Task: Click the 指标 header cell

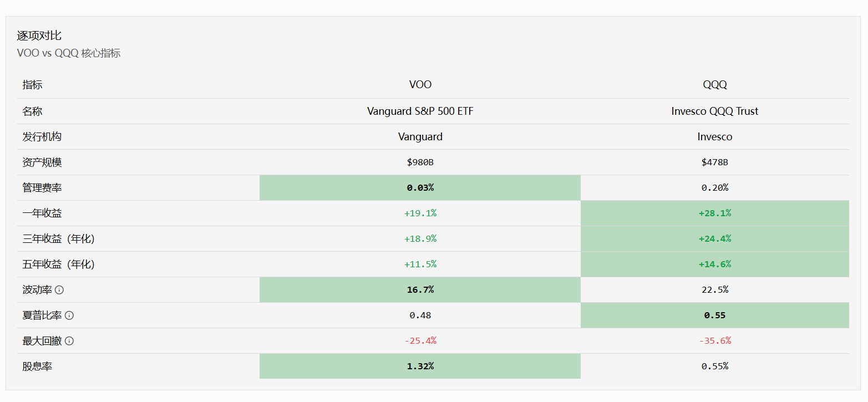Action: point(32,85)
